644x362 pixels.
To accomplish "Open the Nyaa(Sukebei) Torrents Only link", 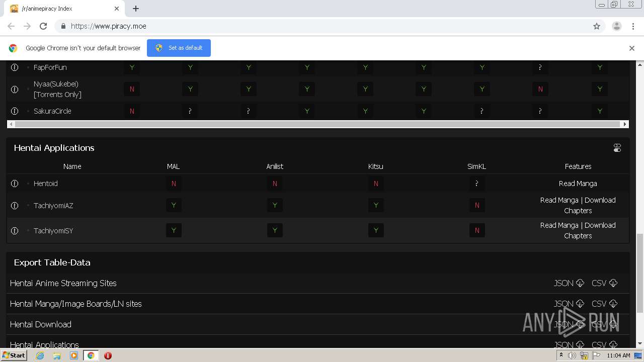I will (x=57, y=89).
